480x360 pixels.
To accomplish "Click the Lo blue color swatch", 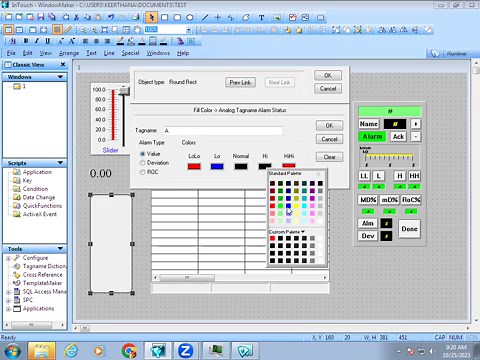I will point(217,166).
